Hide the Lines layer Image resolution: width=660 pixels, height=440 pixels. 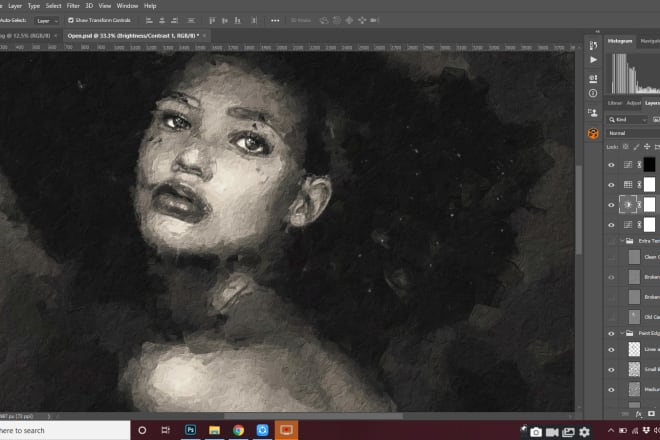click(x=611, y=350)
